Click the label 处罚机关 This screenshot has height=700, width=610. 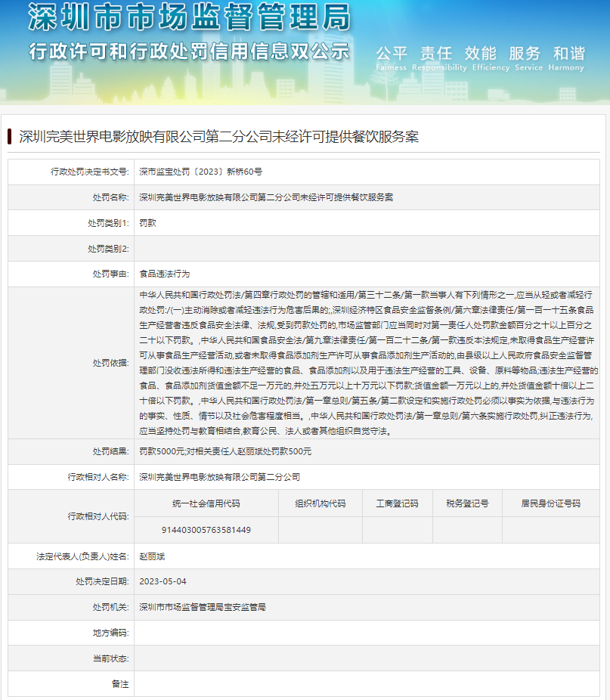(111, 607)
